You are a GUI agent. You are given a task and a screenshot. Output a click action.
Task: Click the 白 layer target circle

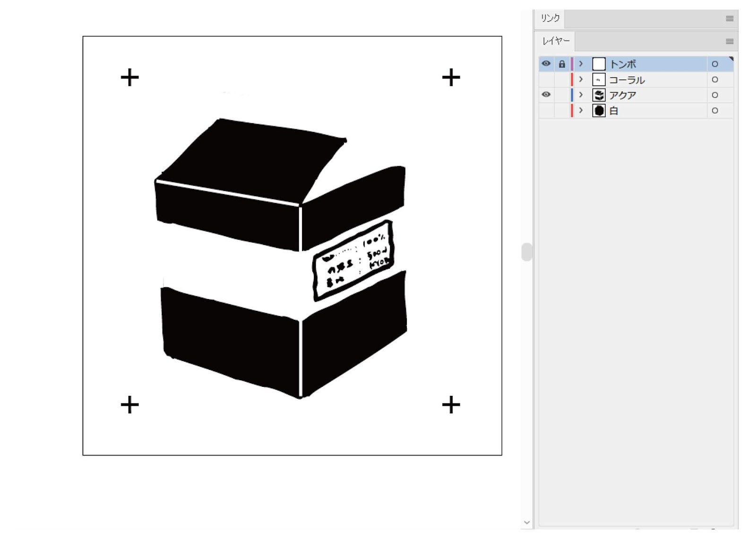pos(715,111)
